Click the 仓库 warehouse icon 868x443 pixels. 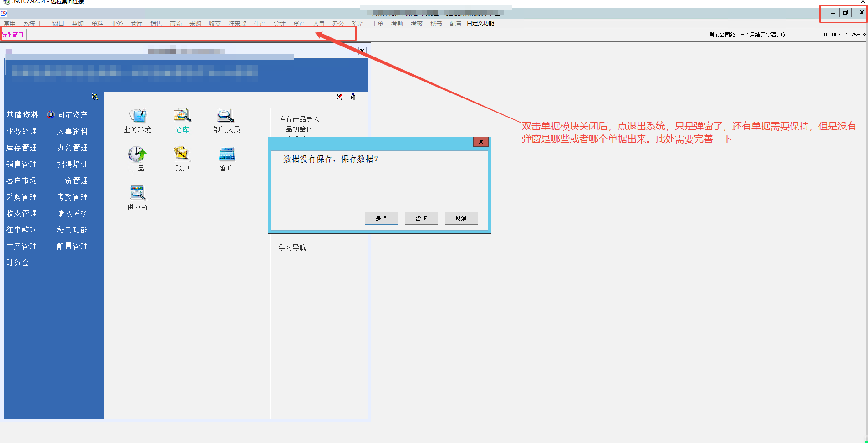coord(182,116)
